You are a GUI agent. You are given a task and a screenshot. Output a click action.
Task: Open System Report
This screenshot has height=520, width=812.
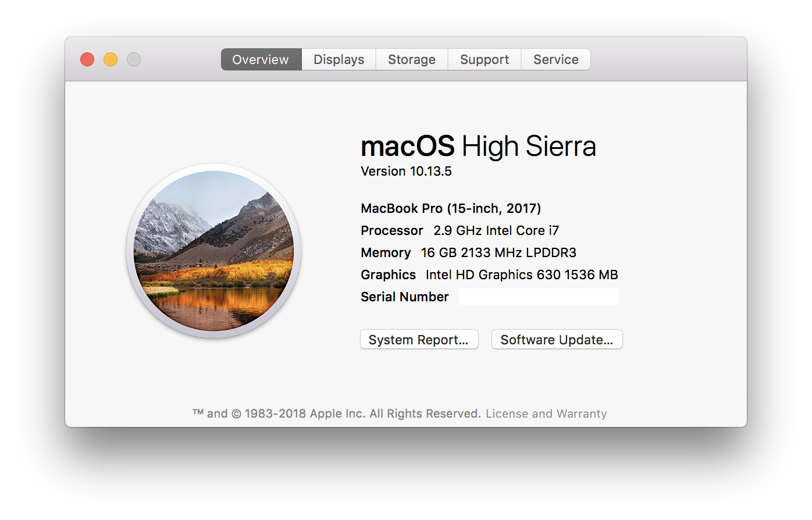point(419,340)
